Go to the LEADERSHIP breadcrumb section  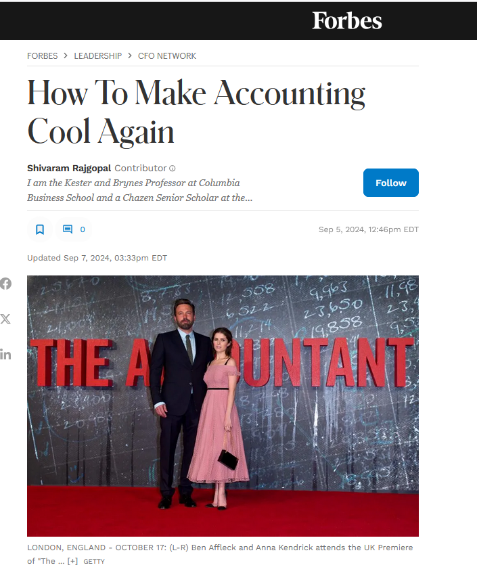(x=98, y=56)
